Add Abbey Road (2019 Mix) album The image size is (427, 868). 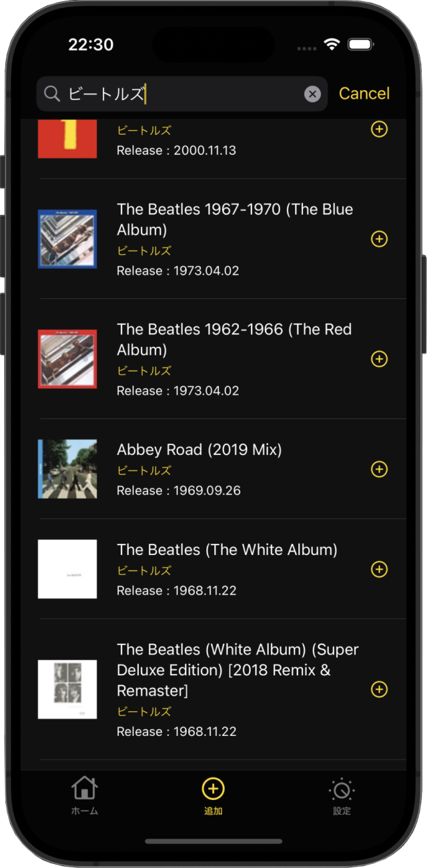379,469
